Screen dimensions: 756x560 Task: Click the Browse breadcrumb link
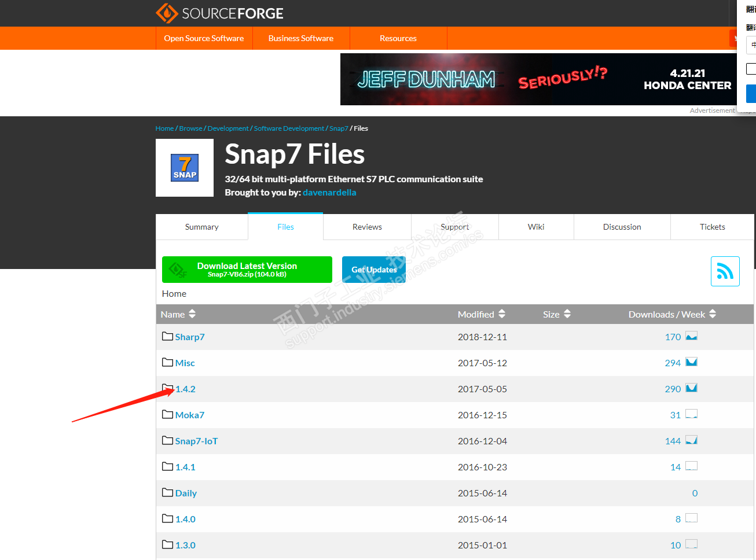[x=190, y=128]
